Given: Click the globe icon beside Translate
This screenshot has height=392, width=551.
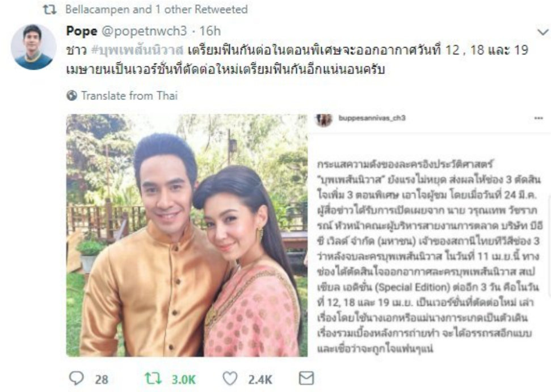Looking at the screenshot, I should pos(71,95).
